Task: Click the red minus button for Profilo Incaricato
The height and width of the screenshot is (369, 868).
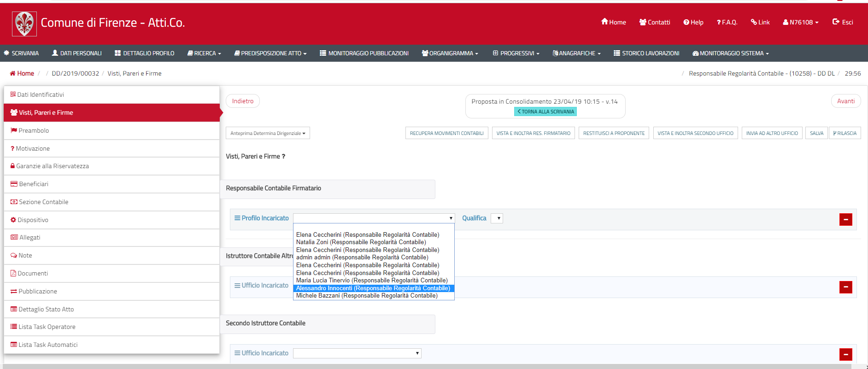Action: point(845,220)
